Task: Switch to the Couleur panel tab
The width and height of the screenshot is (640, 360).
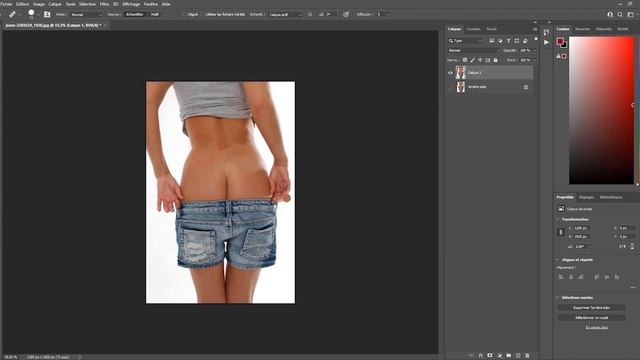Action: click(x=563, y=29)
